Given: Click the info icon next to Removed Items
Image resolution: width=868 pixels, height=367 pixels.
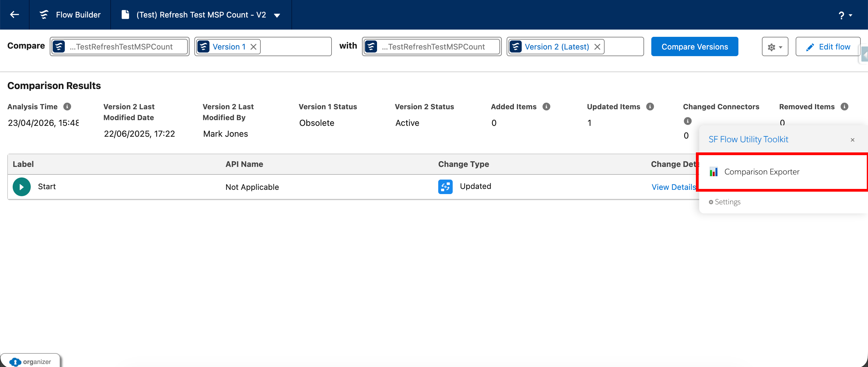Looking at the screenshot, I should point(845,106).
